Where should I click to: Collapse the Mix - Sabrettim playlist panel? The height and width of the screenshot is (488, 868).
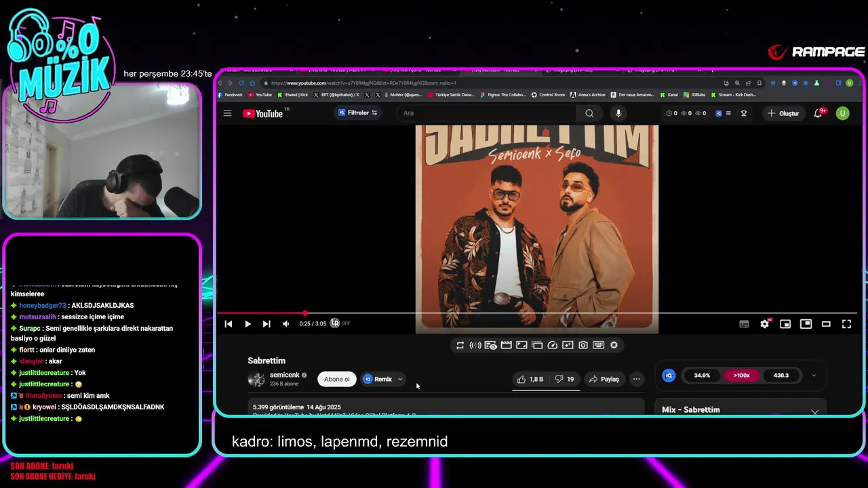click(x=814, y=411)
